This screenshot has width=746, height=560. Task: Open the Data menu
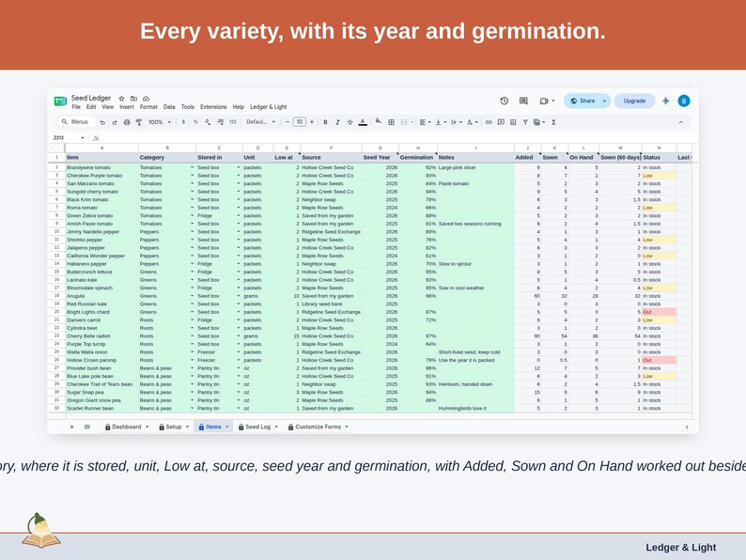pyautogui.click(x=169, y=107)
